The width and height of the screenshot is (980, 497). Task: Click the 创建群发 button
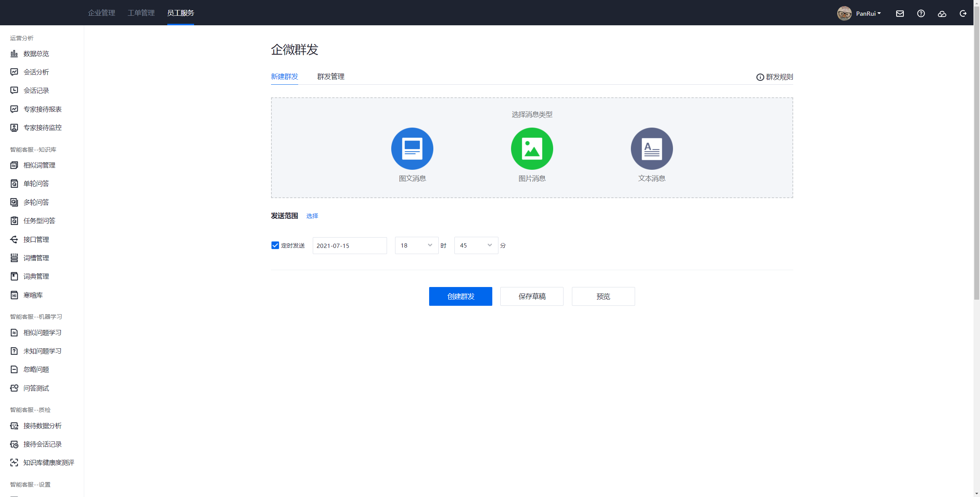coord(461,296)
